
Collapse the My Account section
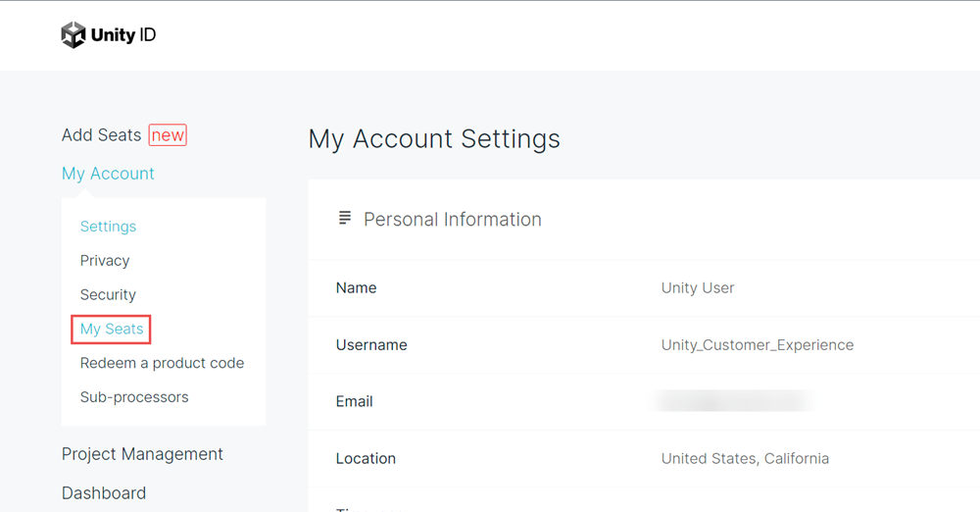pyautogui.click(x=108, y=174)
